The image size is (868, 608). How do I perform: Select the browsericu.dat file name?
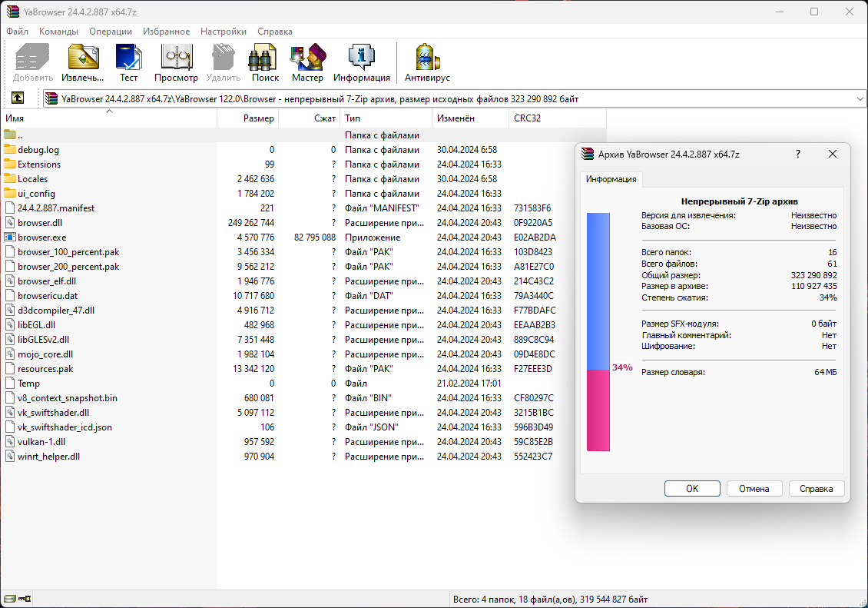[x=48, y=296]
